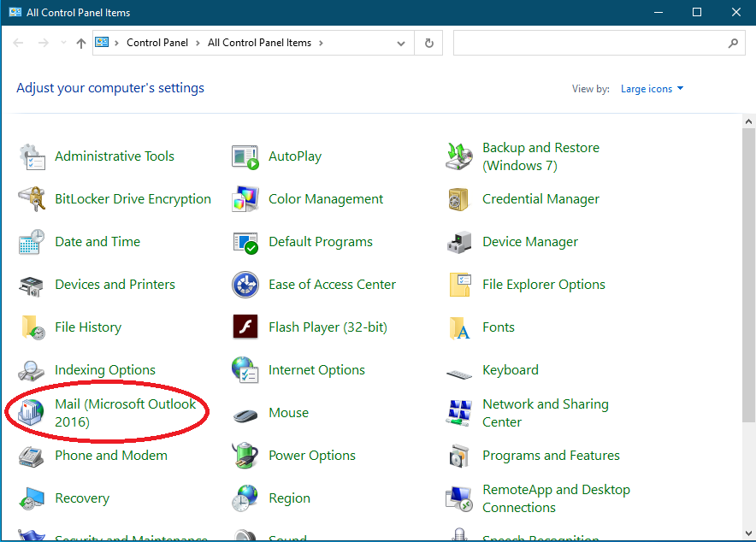Click All Control Panel Items breadcrumb
Viewport: 756px width, 542px height.
coord(259,43)
